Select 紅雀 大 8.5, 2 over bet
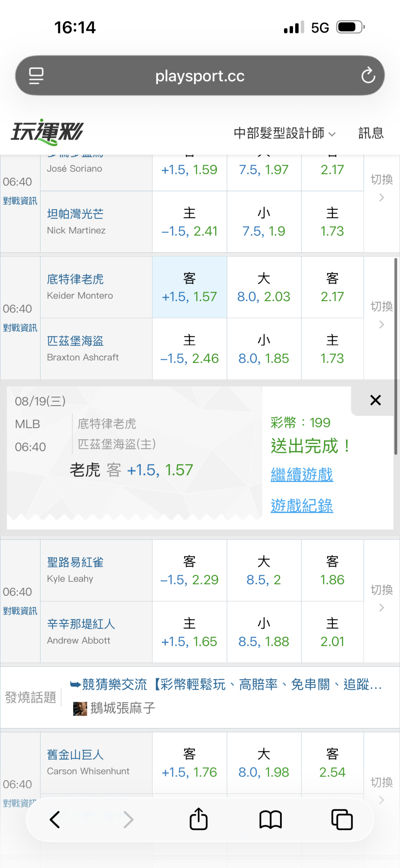Screen dimensions: 400x868 (x=264, y=570)
